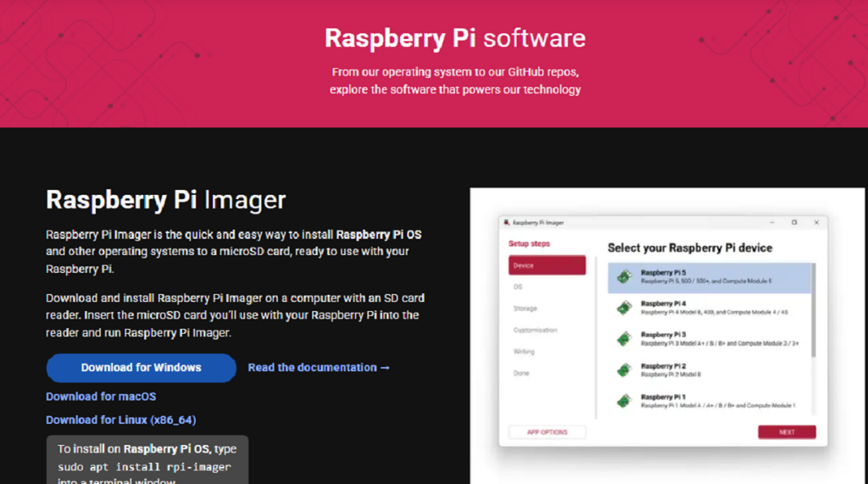Click the Raspberry Pi 3 board icon
The width and height of the screenshot is (868, 484).
pos(625,338)
